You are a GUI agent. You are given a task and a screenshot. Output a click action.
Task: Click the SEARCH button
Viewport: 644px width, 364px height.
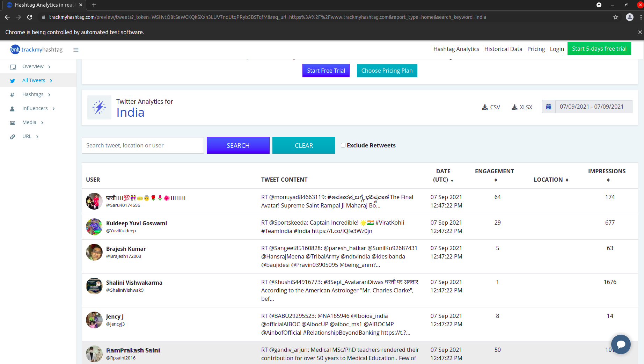(238, 145)
